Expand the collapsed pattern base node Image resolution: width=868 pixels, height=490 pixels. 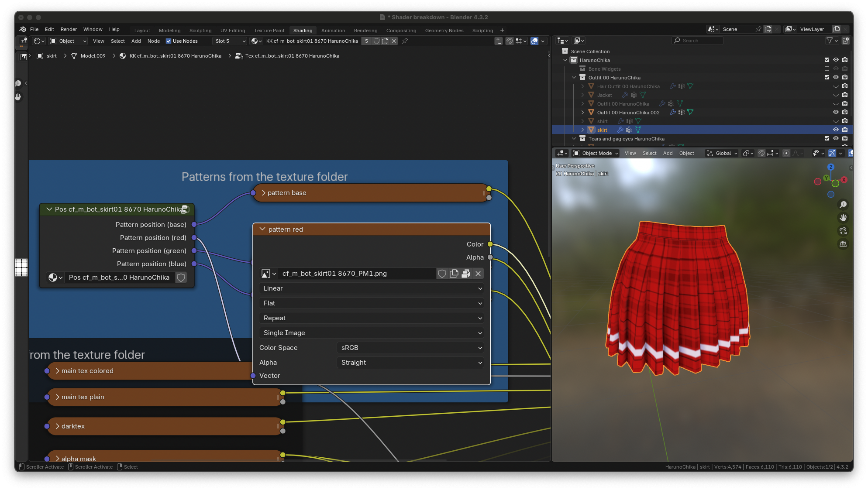tap(263, 193)
